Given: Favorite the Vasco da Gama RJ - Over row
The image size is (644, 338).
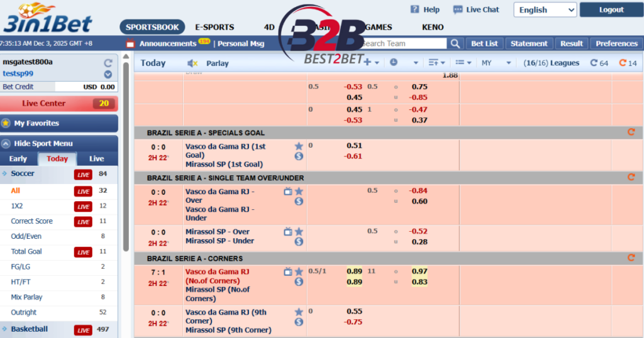Looking at the screenshot, I should (x=299, y=191).
